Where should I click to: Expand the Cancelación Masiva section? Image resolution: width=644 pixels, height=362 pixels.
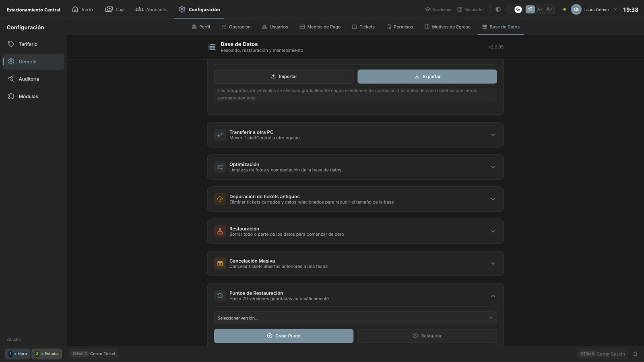coord(355,263)
